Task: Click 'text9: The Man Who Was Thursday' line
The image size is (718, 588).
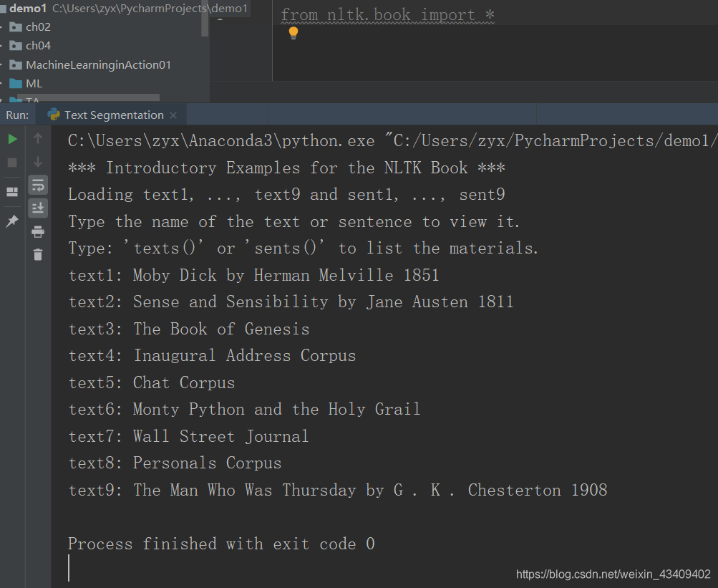Action: click(x=338, y=489)
